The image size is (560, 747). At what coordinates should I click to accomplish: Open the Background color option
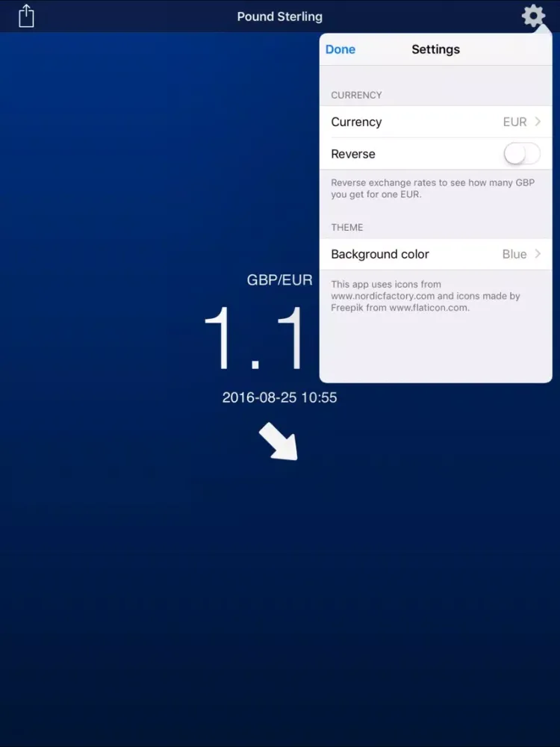click(x=436, y=254)
